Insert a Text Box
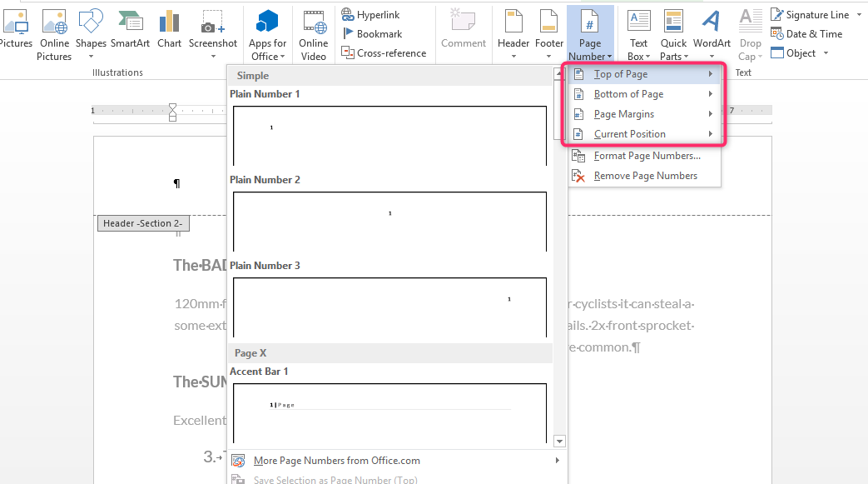This screenshot has width=868, height=484. point(638,36)
